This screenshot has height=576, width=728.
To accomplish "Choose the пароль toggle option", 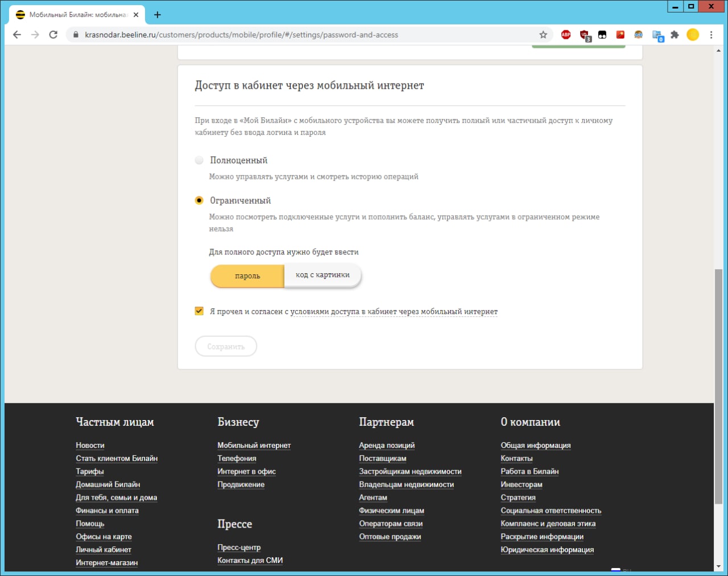I will 247,275.
